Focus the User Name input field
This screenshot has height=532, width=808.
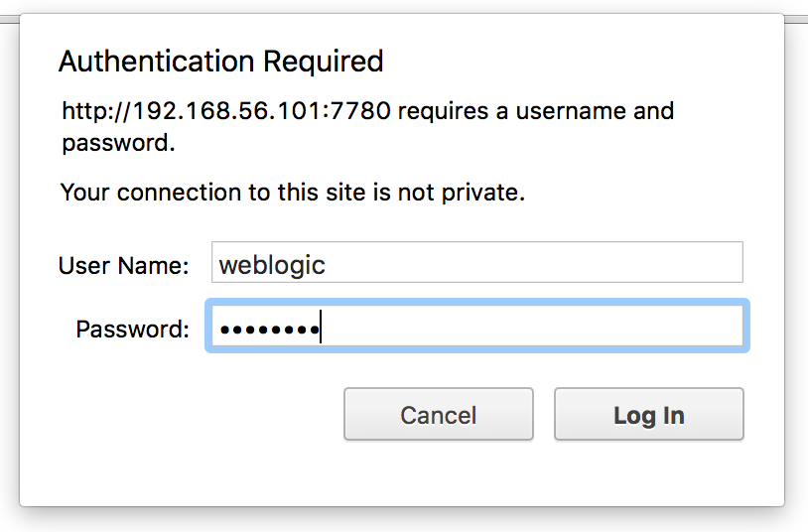click(x=476, y=264)
